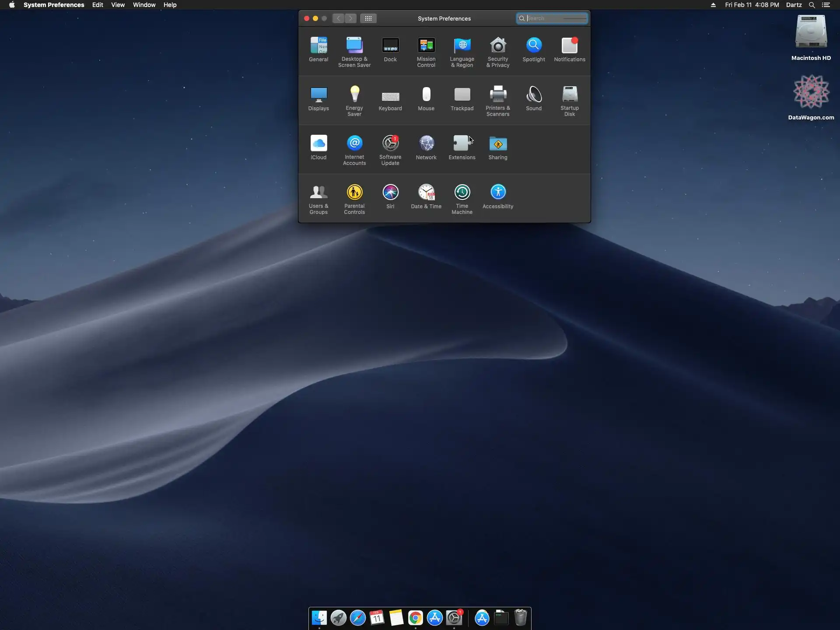
Task: Open the Sharing preferences pane
Action: (x=498, y=143)
